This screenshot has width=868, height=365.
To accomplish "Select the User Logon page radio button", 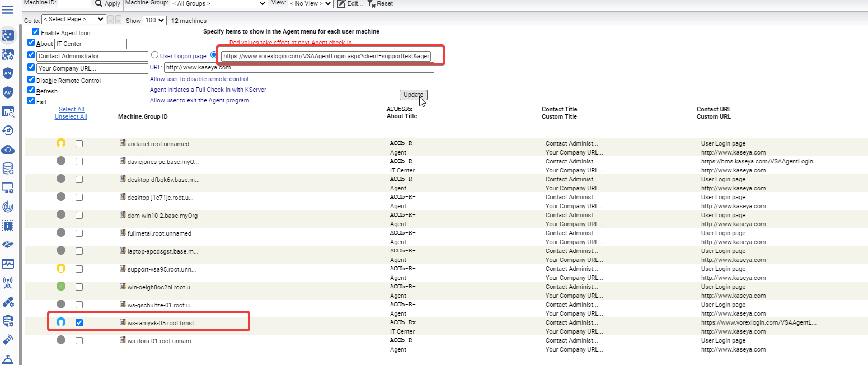I will click(x=155, y=55).
